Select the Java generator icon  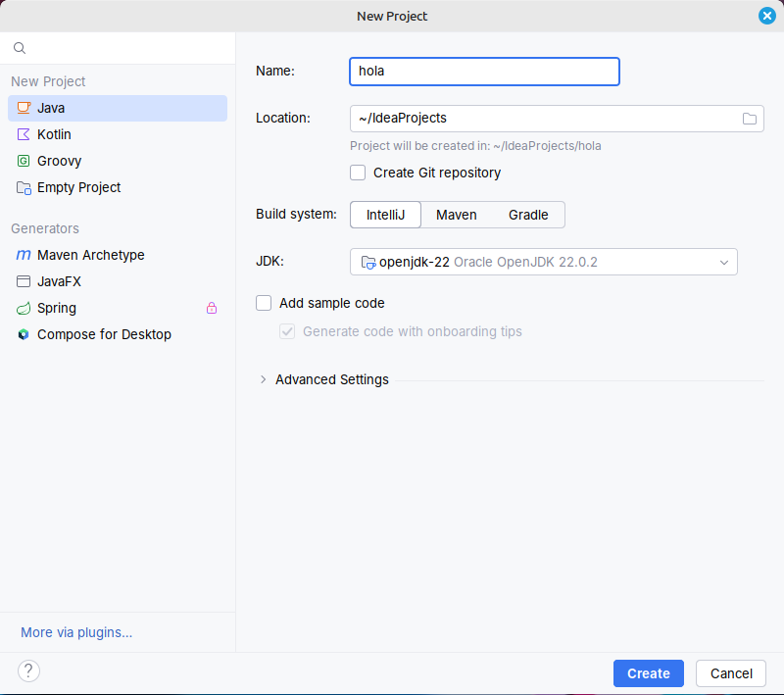(x=22, y=108)
